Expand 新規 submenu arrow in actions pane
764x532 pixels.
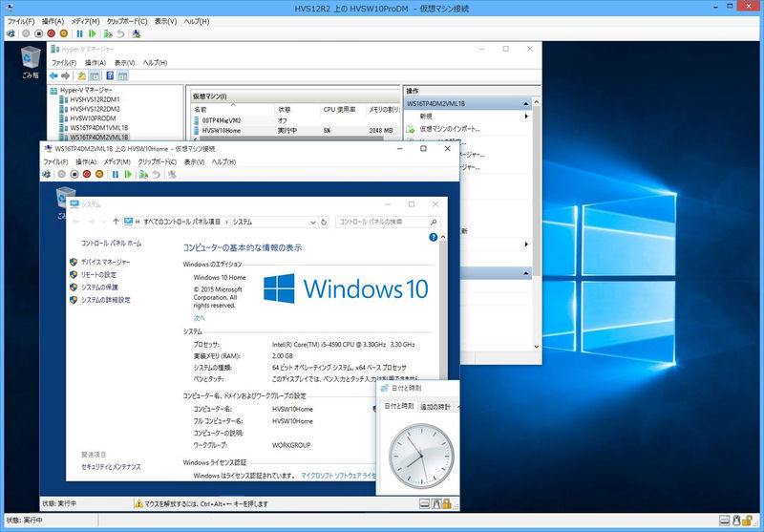526,117
